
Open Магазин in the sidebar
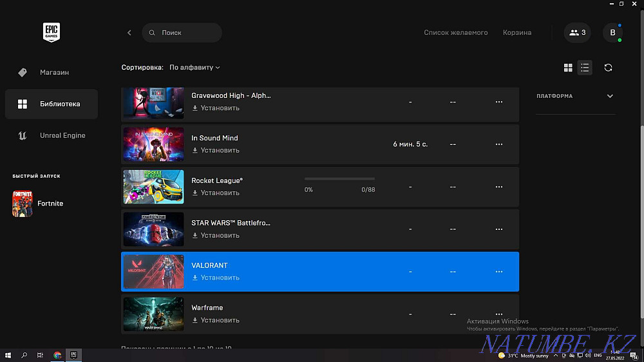(52, 72)
